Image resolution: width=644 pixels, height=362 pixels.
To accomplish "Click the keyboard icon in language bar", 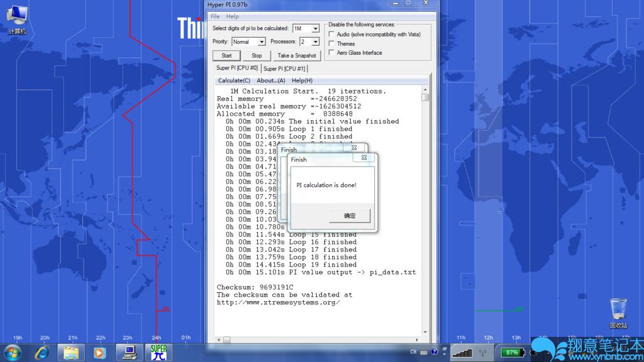I will 424,352.
